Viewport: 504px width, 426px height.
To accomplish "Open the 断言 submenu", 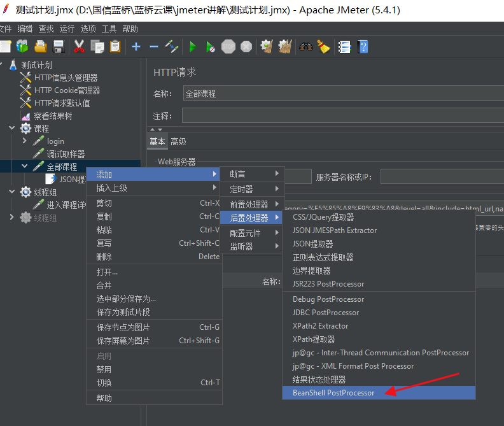I will 253,174.
